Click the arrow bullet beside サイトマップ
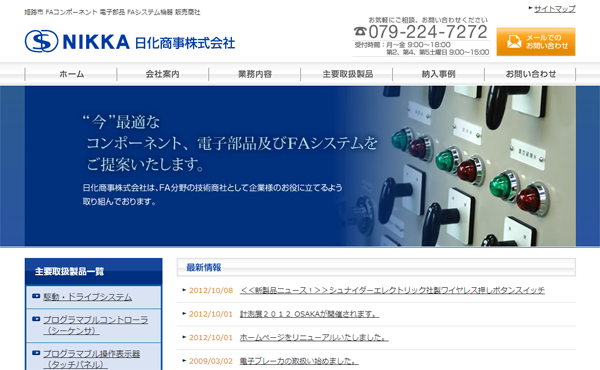This screenshot has width=600, height=370. pyautogui.click(x=530, y=8)
